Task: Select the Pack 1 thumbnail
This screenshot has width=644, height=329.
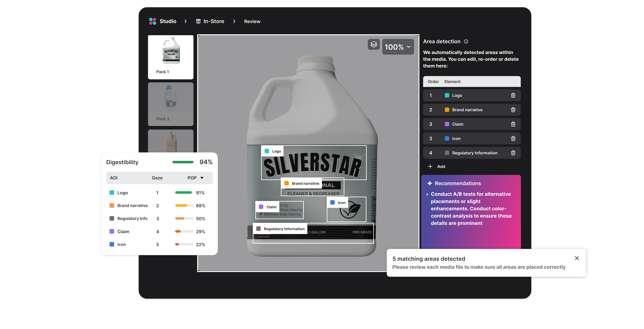Action: [x=171, y=57]
